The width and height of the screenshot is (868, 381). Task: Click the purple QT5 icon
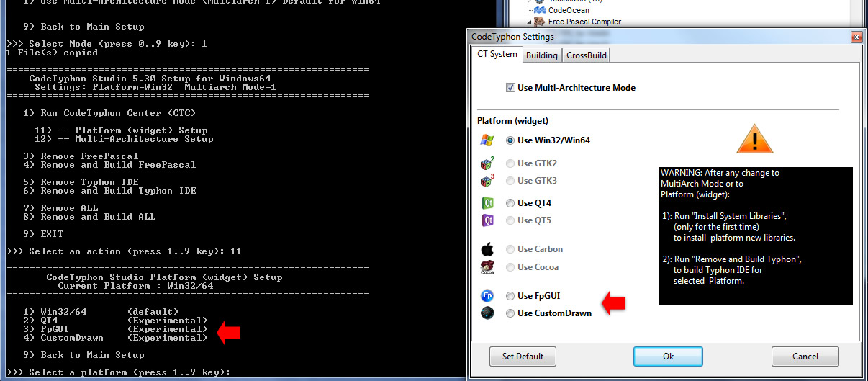pos(487,220)
